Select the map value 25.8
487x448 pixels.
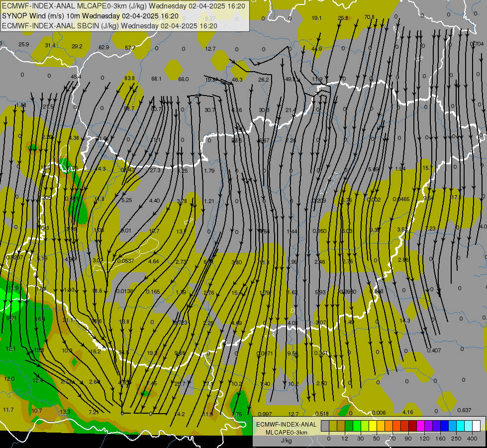click(x=343, y=18)
